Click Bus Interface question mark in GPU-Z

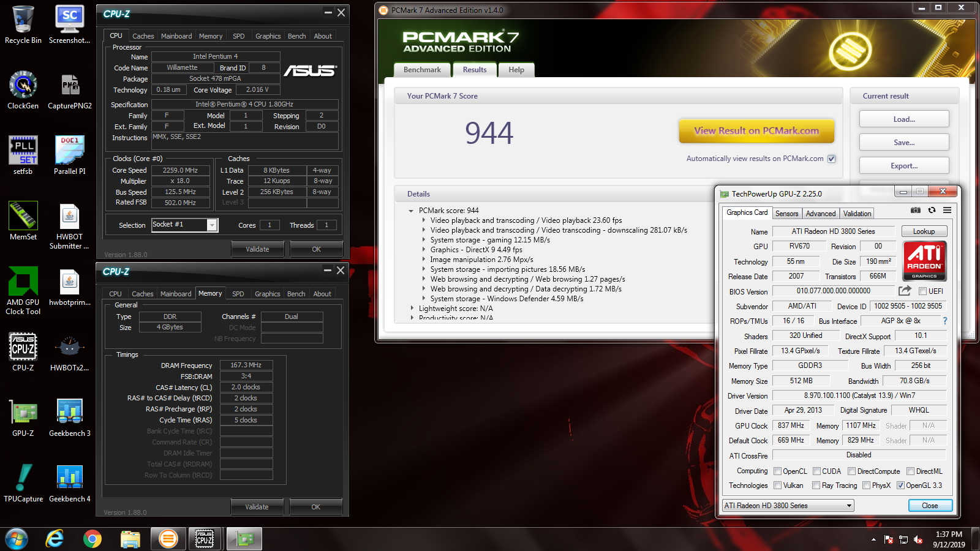[x=945, y=321]
